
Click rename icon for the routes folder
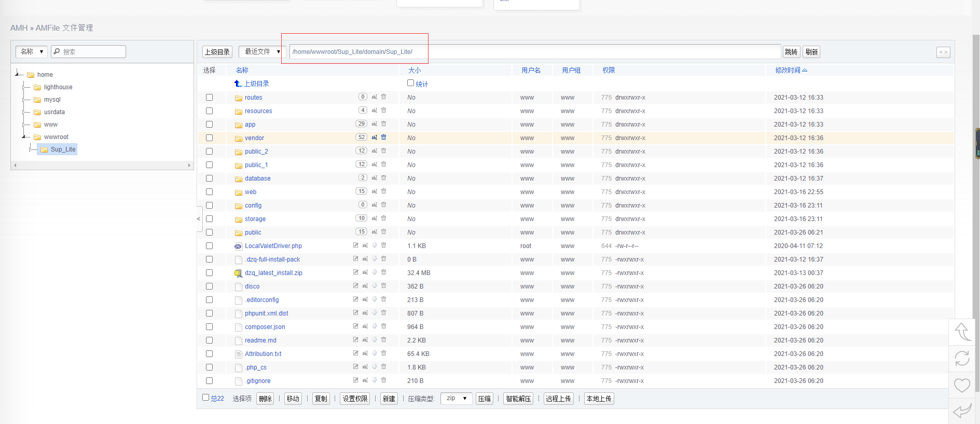[375, 97]
